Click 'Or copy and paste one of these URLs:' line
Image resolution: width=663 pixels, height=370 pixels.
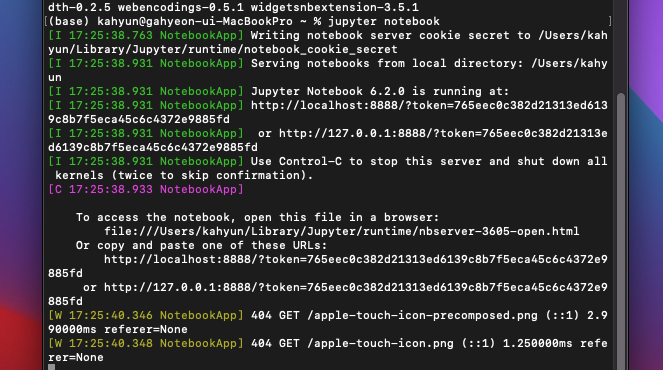pyautogui.click(x=201, y=245)
